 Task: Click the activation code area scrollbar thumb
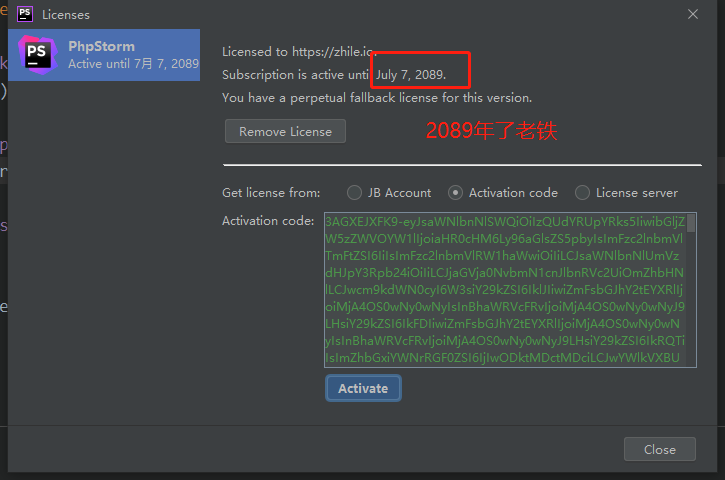(690, 223)
